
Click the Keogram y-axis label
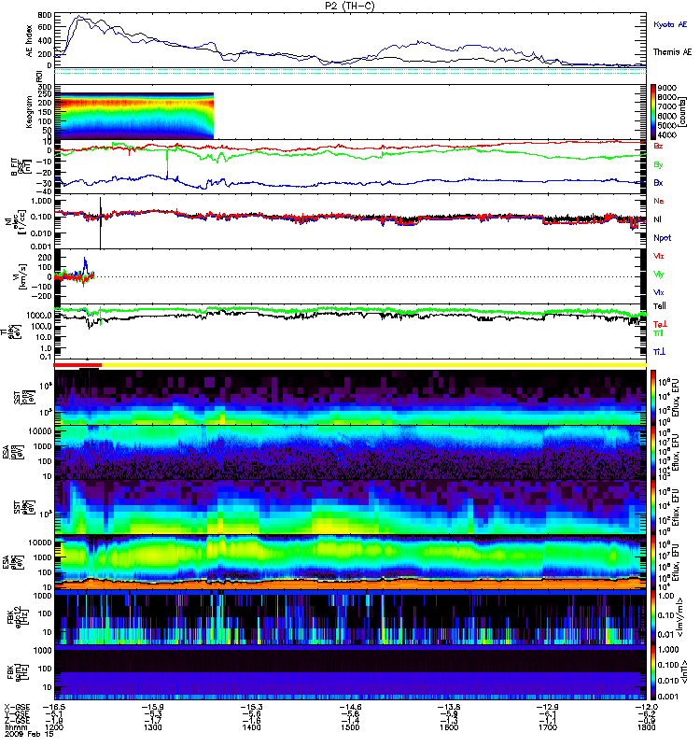(x=29, y=112)
